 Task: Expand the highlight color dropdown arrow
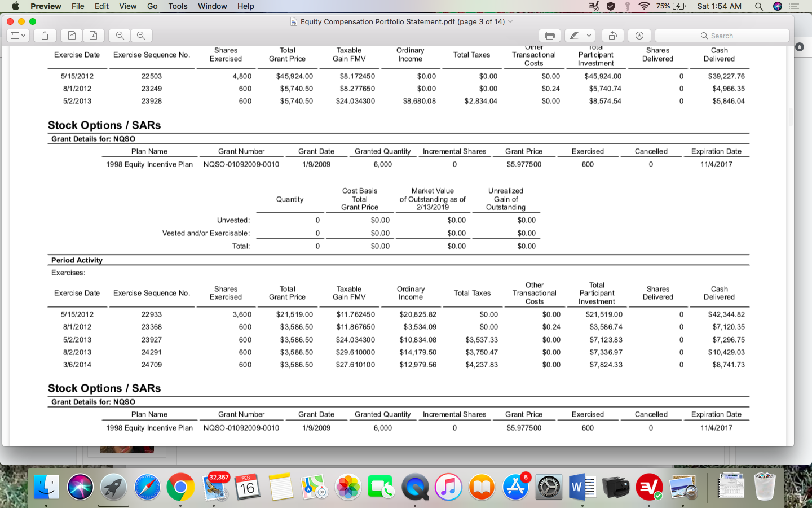pyautogui.click(x=589, y=36)
